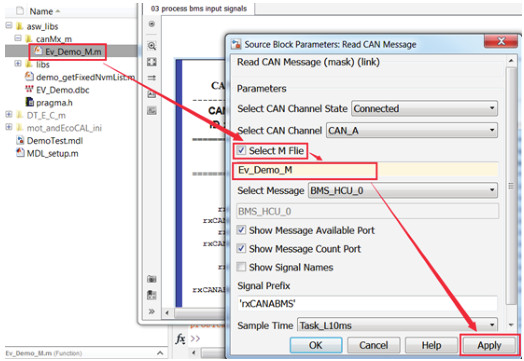Click the hide/show explorer bar icon
Viewport: 524px width, 361px height.
pyautogui.click(x=152, y=24)
